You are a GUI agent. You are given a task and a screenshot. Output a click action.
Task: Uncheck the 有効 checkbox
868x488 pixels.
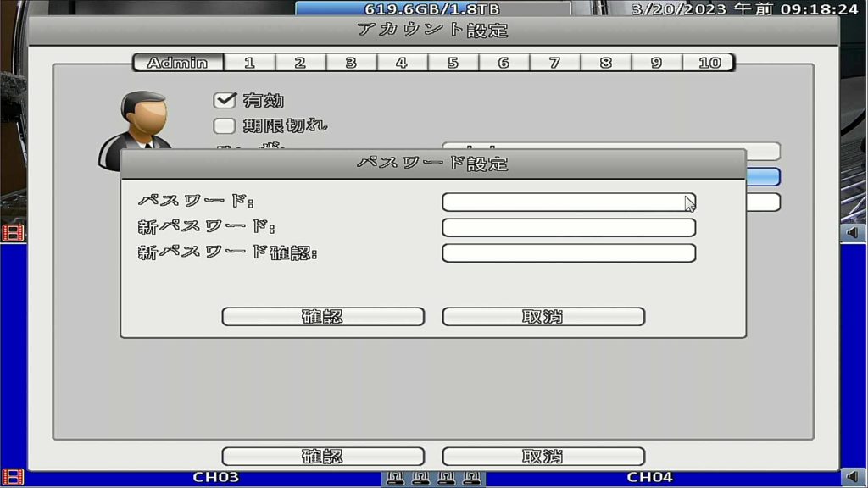[x=225, y=101]
